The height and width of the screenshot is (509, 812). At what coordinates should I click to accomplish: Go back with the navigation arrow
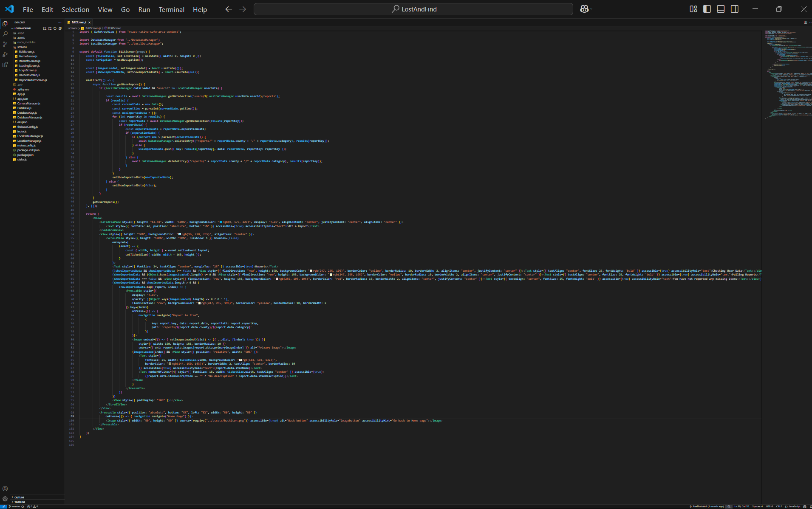click(x=229, y=9)
